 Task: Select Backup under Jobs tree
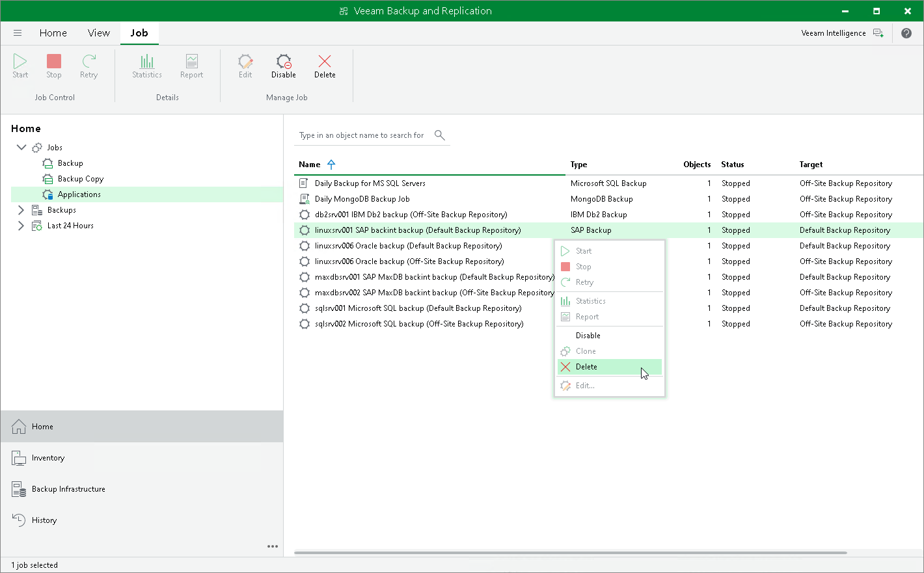tap(70, 163)
